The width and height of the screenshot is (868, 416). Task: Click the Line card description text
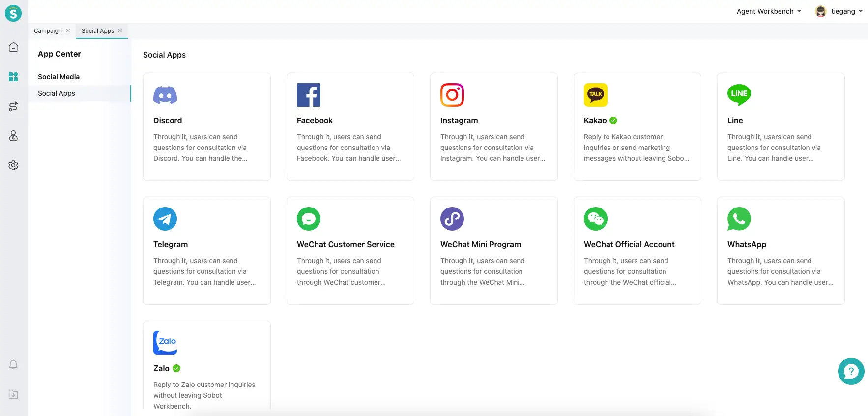[774, 148]
